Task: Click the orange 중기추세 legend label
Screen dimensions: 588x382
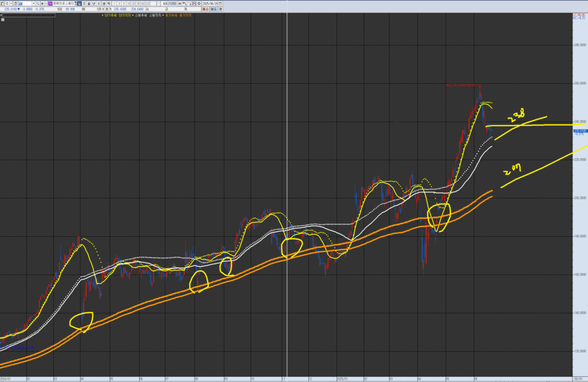Action: click(171, 15)
